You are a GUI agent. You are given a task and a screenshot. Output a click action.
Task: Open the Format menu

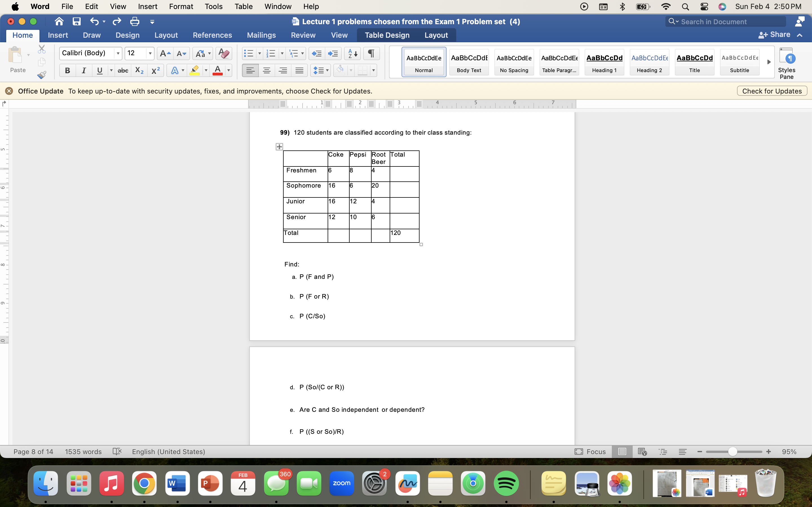181,6
